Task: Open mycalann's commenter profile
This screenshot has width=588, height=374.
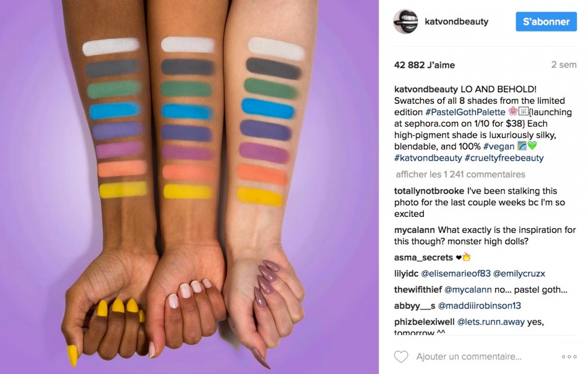Action: pyautogui.click(x=415, y=230)
